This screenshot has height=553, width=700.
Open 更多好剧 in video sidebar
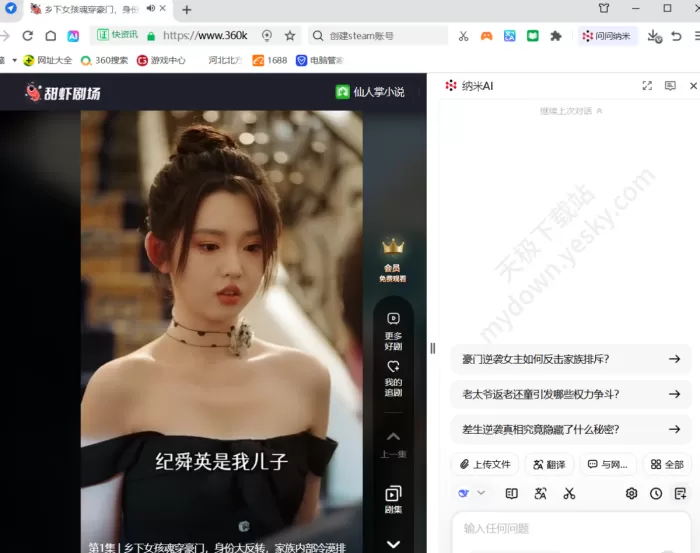click(393, 332)
